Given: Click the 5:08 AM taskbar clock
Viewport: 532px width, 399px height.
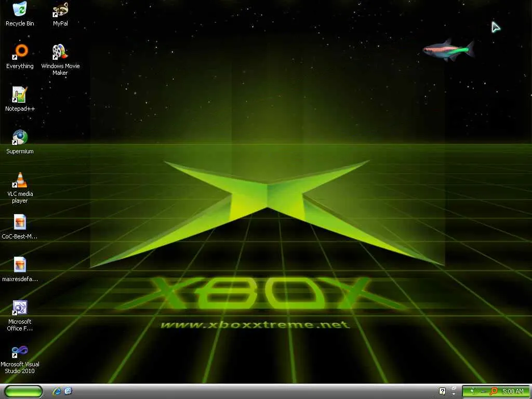Looking at the screenshot, I should click(513, 391).
